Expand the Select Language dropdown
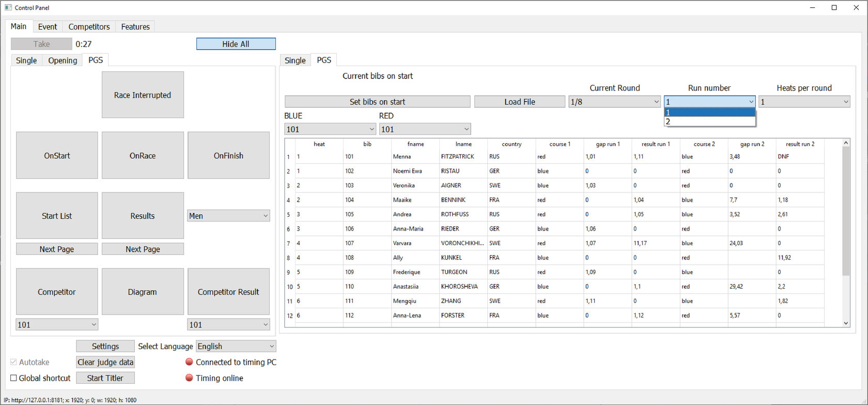Image resolution: width=868 pixels, height=405 pixels. (x=236, y=346)
